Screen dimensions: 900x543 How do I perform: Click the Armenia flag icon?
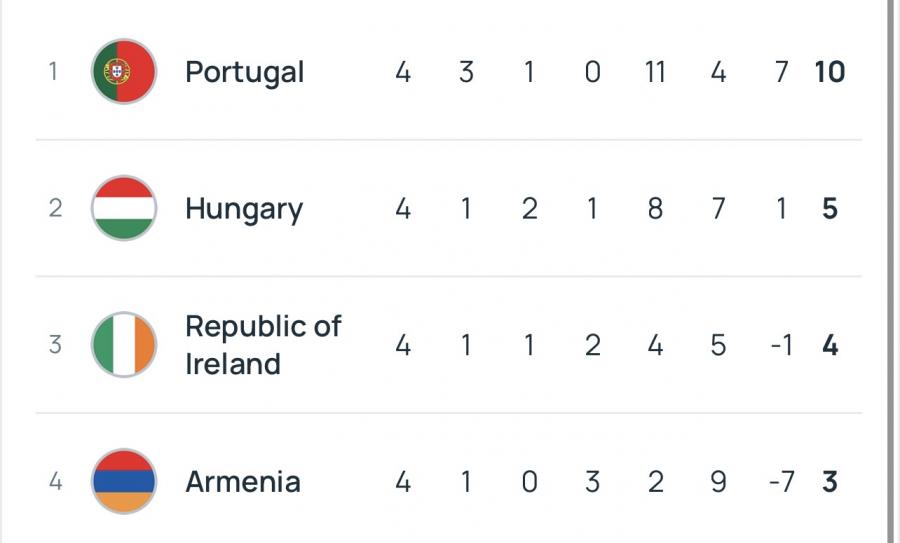[x=123, y=481]
